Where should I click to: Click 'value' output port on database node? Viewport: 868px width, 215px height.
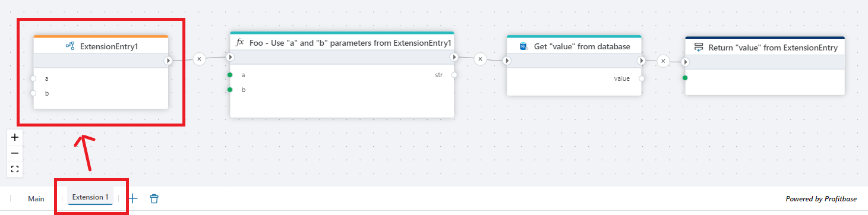(642, 78)
